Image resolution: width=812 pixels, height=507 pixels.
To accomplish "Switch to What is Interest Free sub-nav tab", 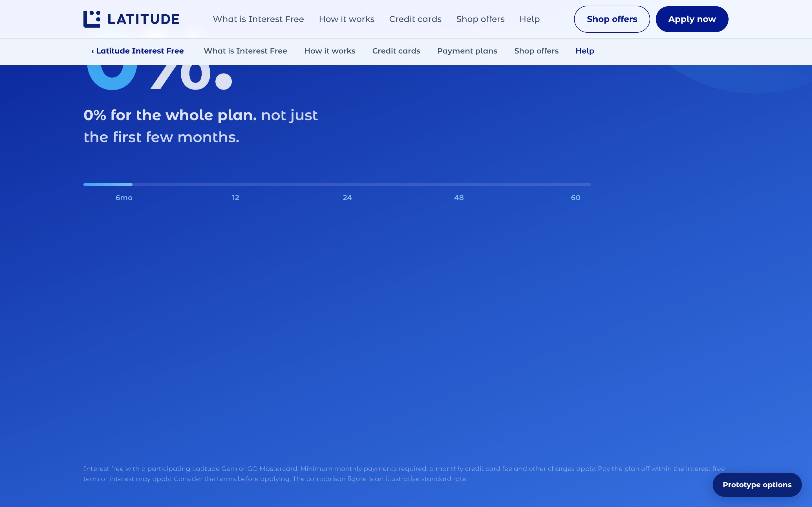I will click(245, 51).
